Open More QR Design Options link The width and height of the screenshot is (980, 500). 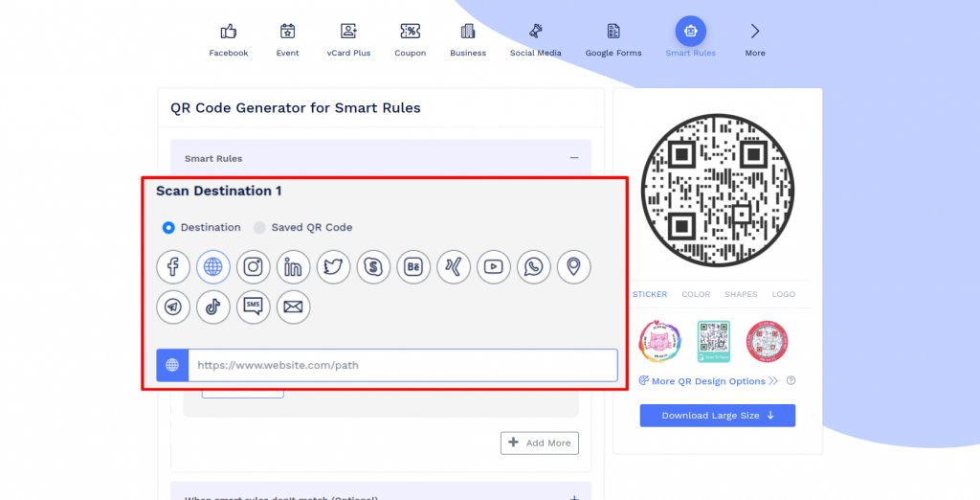tap(708, 381)
